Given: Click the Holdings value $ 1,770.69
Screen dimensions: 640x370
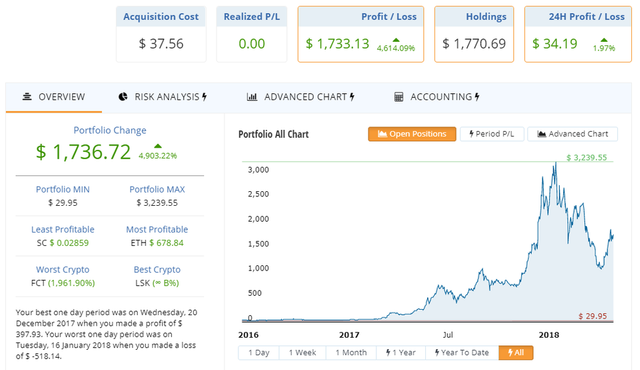Looking at the screenshot, I should coord(474,44).
